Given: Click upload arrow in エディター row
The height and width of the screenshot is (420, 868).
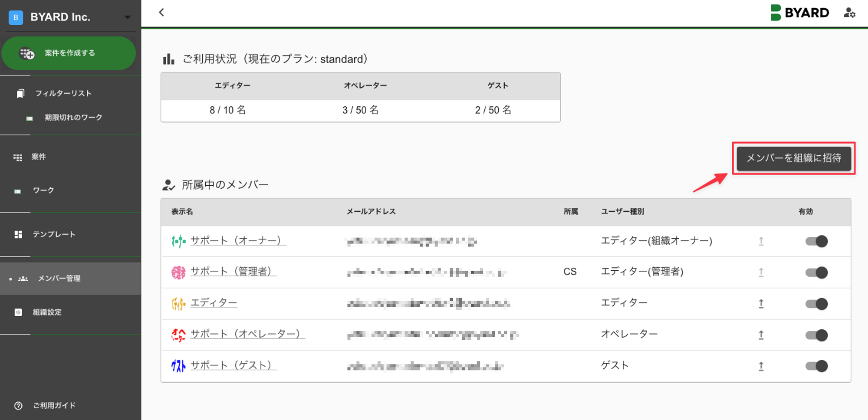Looking at the screenshot, I should pyautogui.click(x=761, y=304).
